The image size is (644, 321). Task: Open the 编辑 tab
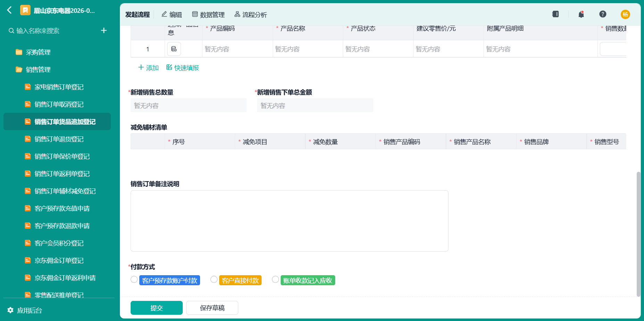172,15
